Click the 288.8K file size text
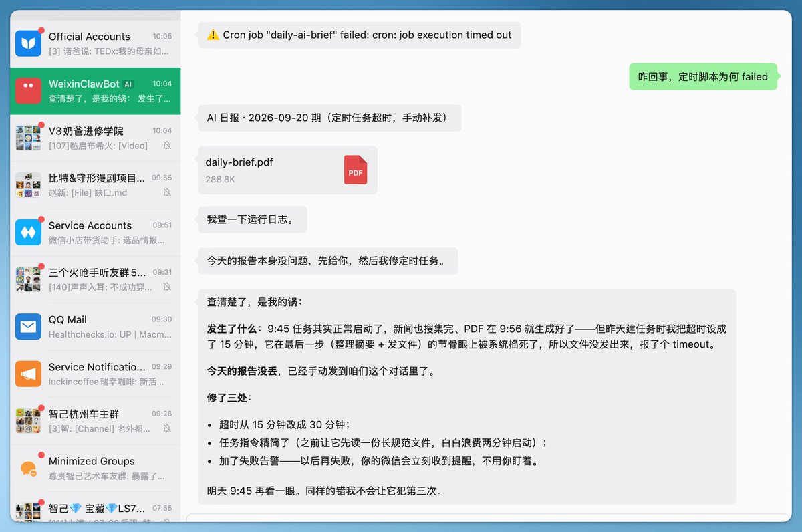The image size is (802, 532). tap(221, 180)
